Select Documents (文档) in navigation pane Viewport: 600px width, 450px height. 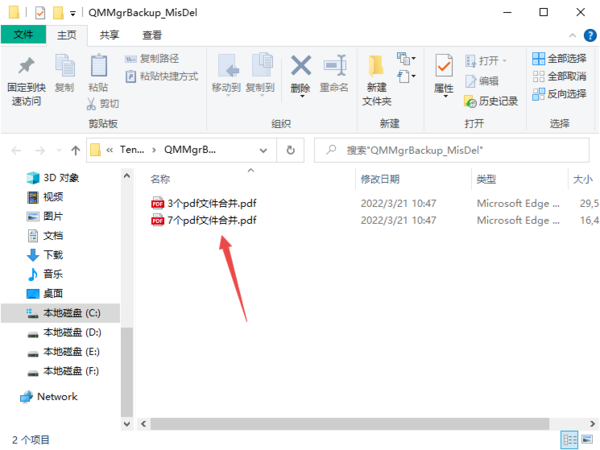coord(45,235)
